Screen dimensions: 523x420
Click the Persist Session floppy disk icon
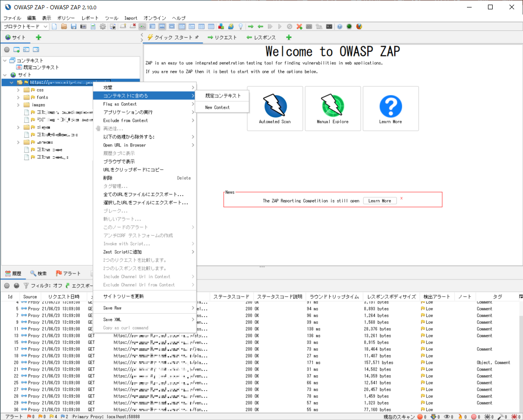[x=74, y=26]
